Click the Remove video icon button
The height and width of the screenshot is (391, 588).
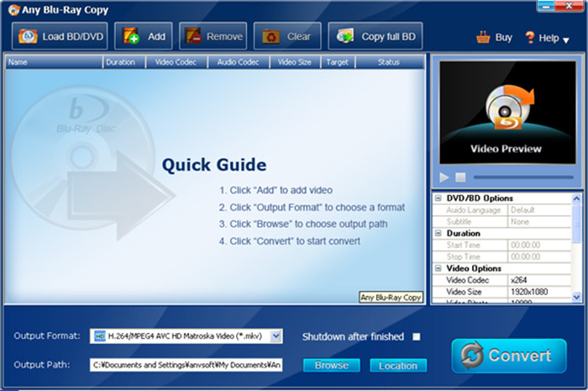pyautogui.click(x=193, y=36)
